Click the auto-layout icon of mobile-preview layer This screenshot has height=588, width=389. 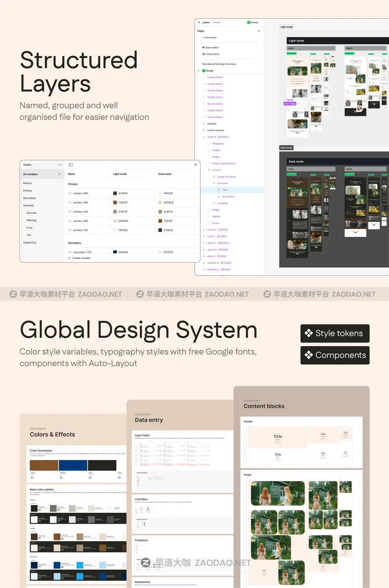(x=204, y=130)
